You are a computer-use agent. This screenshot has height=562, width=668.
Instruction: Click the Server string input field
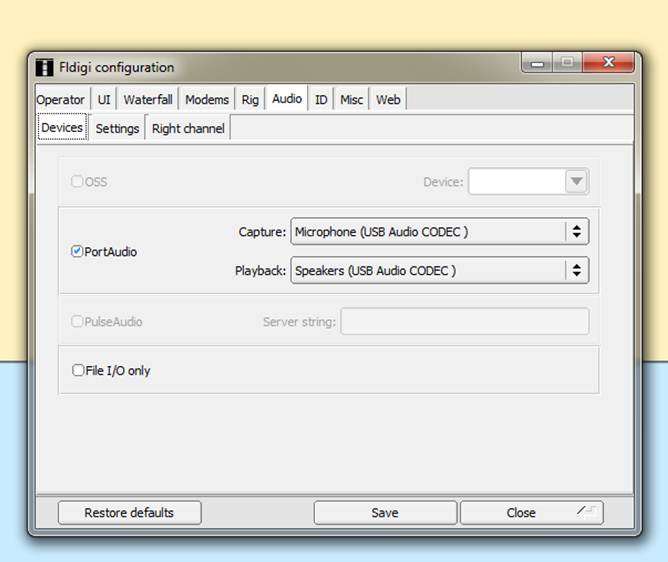pyautogui.click(x=464, y=322)
